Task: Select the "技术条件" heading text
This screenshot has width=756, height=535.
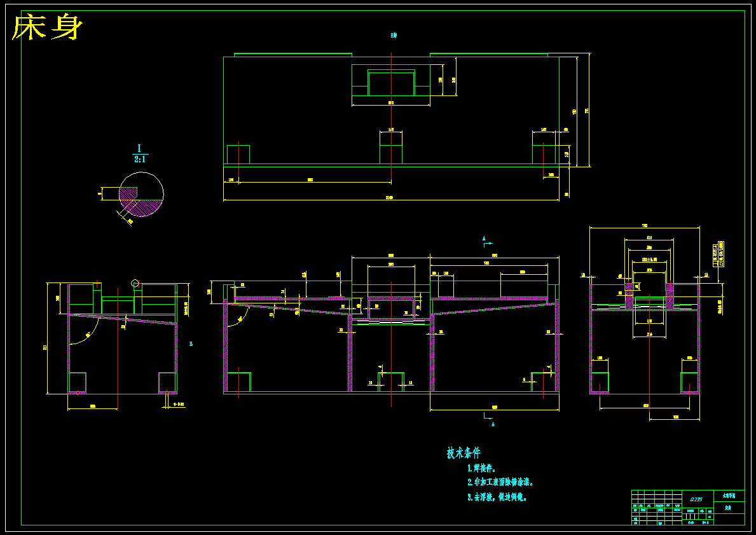Action: 464,452
